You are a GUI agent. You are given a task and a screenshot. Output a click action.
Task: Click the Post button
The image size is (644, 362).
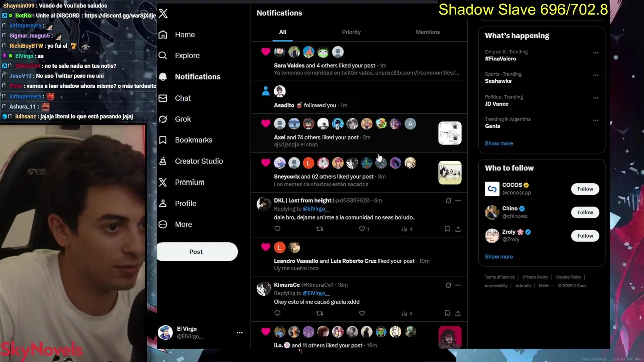(197, 252)
